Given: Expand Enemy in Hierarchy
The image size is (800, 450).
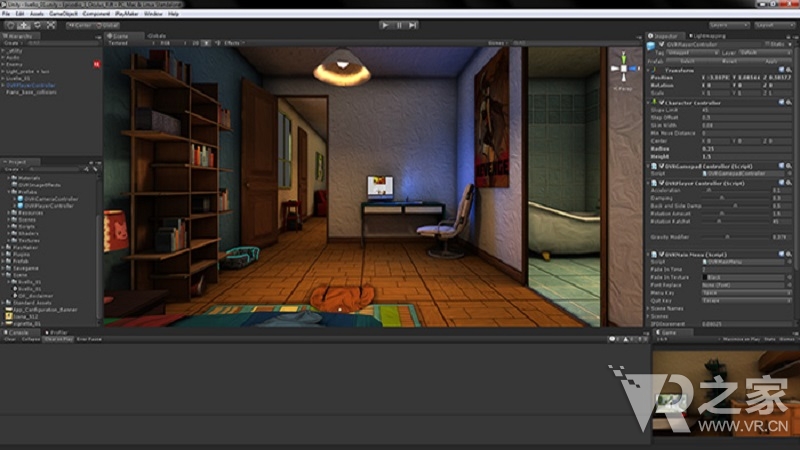Looking at the screenshot, I should [3, 64].
